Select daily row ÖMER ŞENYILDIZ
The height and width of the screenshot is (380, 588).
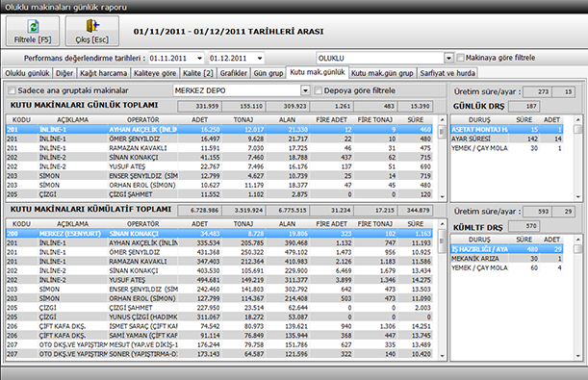tap(219, 139)
